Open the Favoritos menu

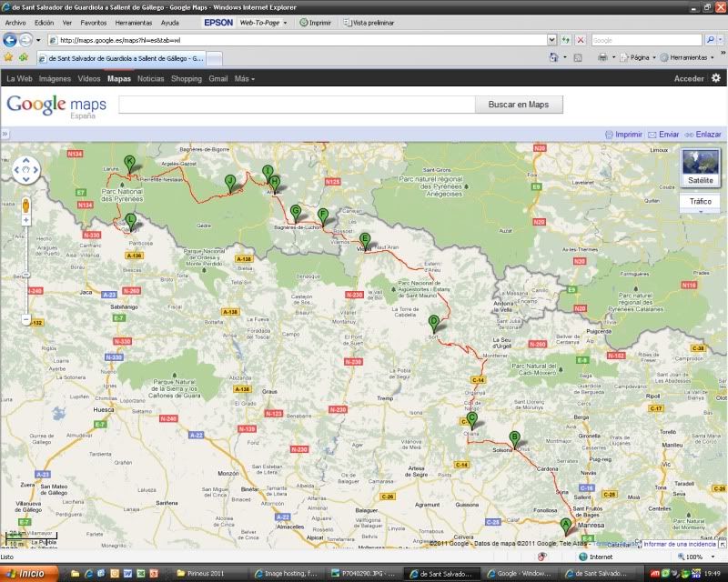[94, 22]
